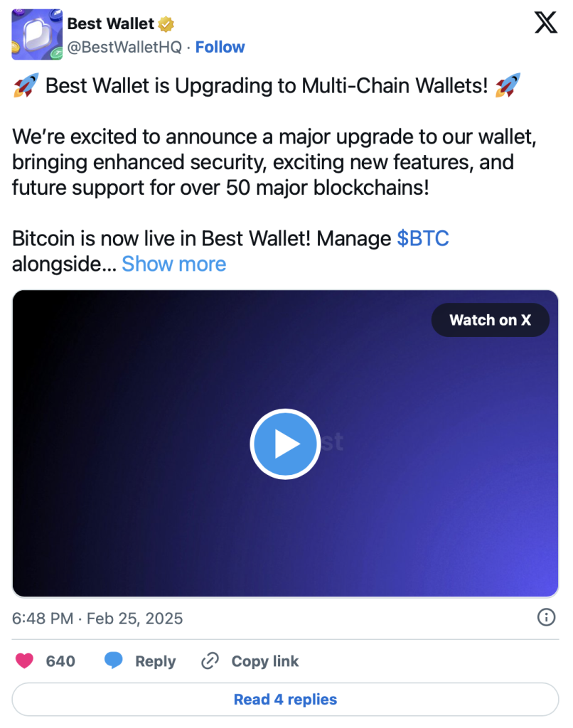
Task: Follow the BestWalletHQ account
Action: coord(220,47)
